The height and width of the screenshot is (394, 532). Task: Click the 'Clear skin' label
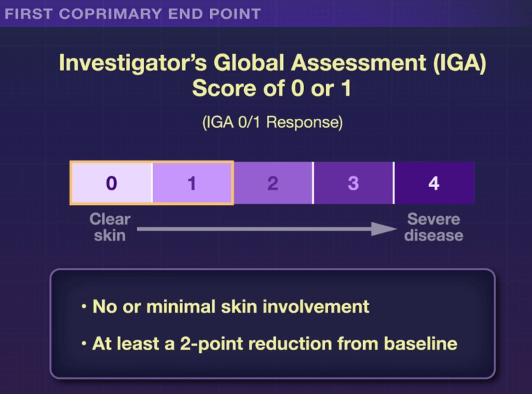point(110,227)
